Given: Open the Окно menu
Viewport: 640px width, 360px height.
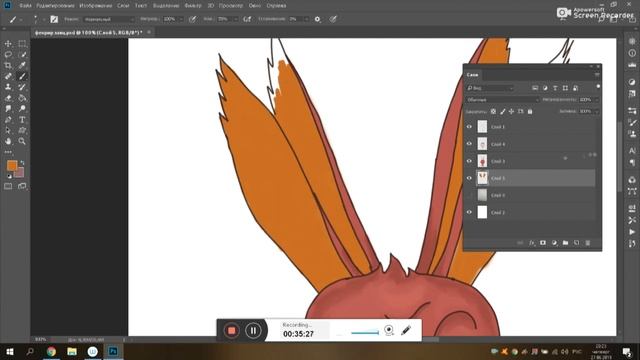Looking at the screenshot, I should pos(255,6).
